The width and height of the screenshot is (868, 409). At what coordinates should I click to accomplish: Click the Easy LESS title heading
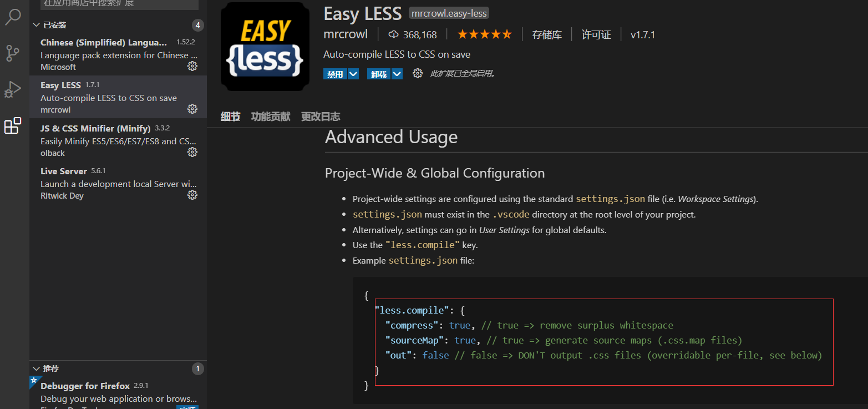coord(363,14)
